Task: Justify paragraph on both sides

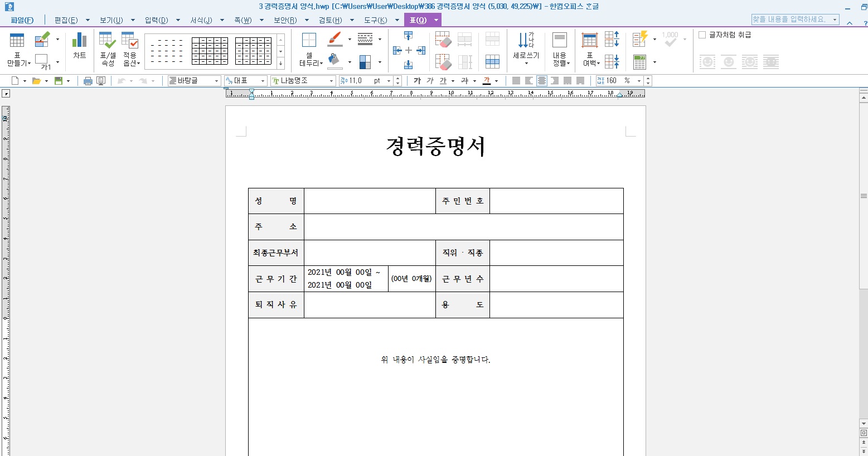Action: click(516, 81)
